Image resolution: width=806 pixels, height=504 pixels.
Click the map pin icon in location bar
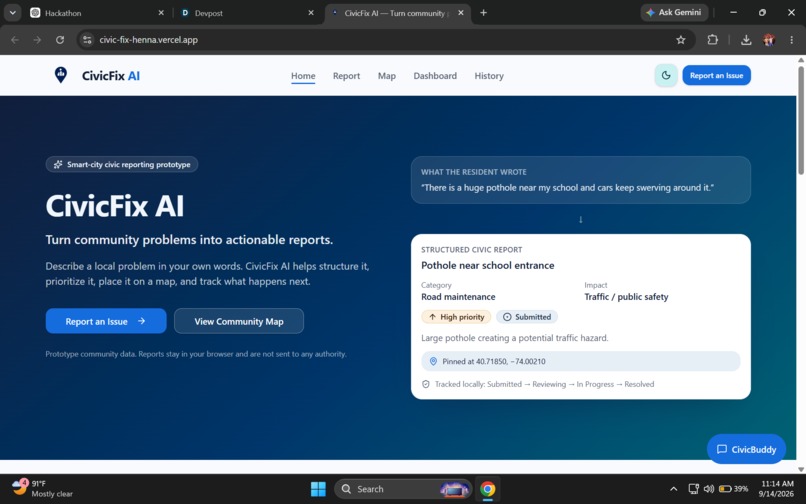point(433,361)
